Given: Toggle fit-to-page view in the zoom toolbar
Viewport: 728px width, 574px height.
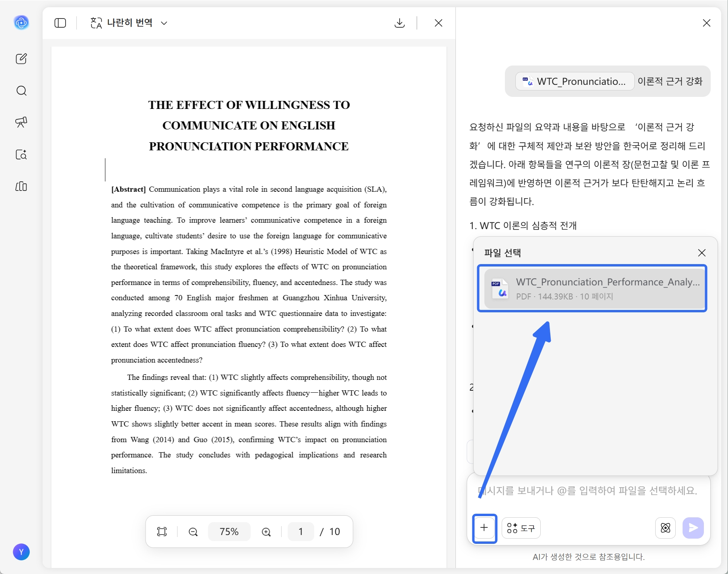Looking at the screenshot, I should pos(162,531).
